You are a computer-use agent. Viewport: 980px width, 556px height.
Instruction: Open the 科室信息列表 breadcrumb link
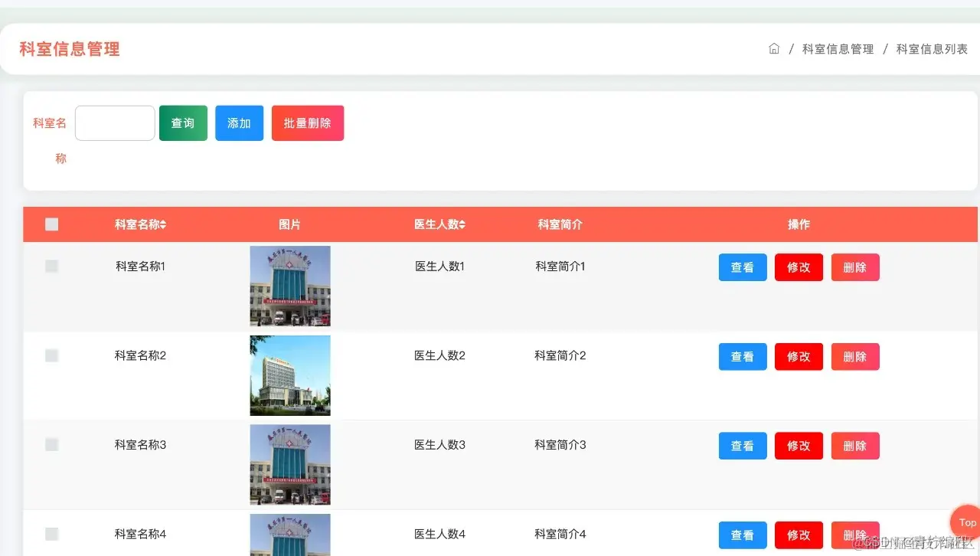tap(932, 49)
